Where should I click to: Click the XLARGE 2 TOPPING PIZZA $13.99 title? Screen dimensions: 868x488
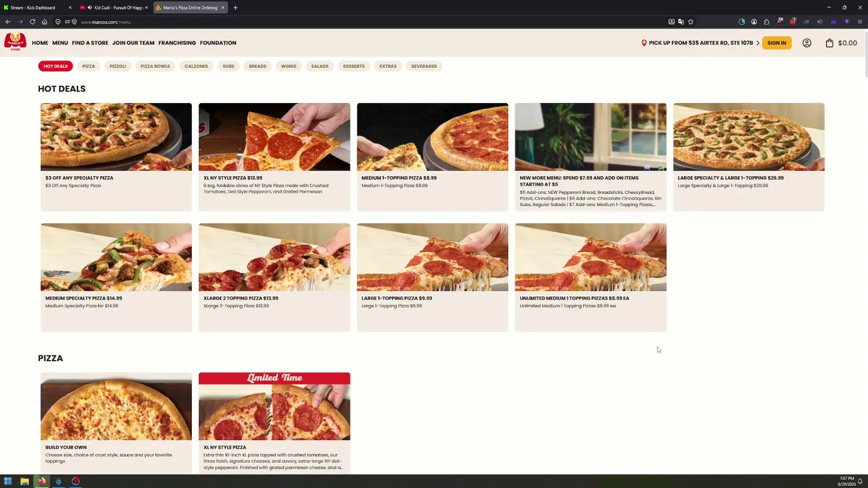tap(241, 298)
